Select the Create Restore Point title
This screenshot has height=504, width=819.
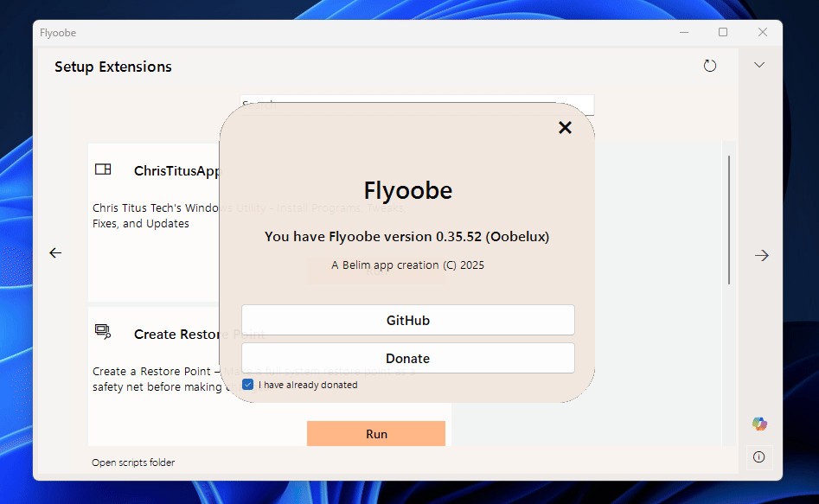click(176, 335)
